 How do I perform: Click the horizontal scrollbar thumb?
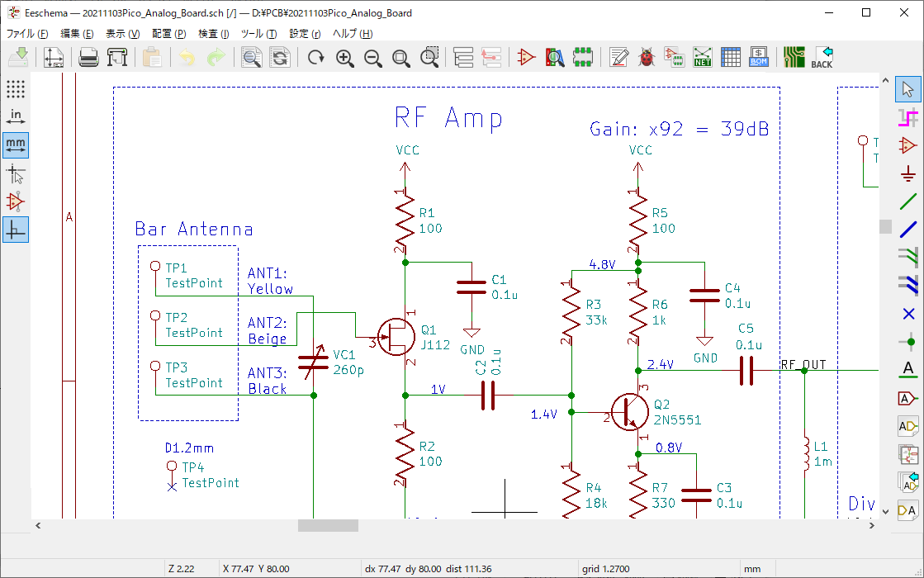[328, 525]
